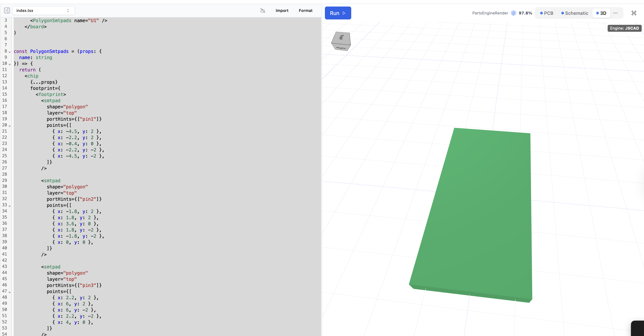Viewport: 644px width, 336px height.
Task: Click the Top face of the orientation cube
Action: (341, 38)
